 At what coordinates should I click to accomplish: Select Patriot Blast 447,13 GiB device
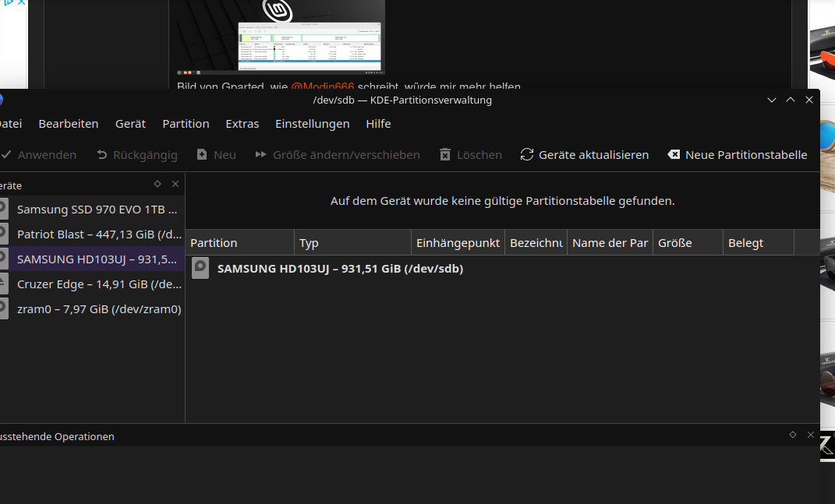point(92,234)
